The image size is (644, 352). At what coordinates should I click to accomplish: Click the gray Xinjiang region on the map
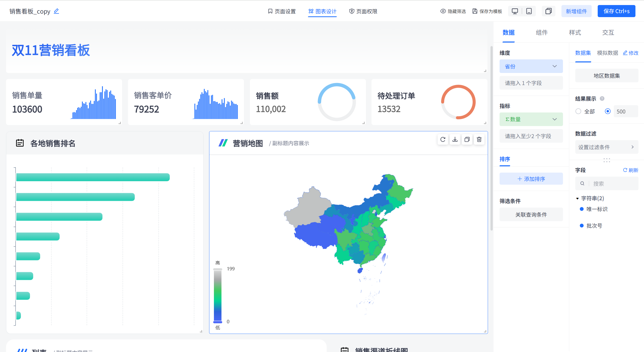(308, 209)
